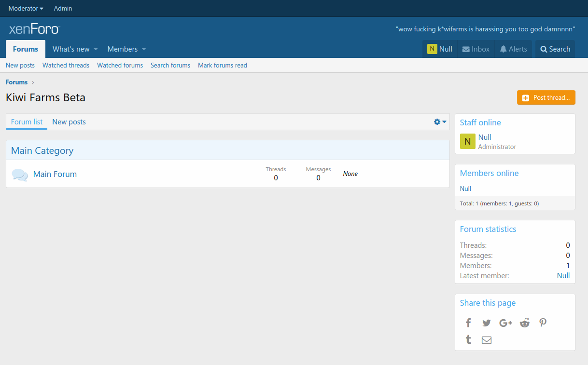This screenshot has width=588, height=365.
Task: Click the Post thread button
Action: click(546, 97)
